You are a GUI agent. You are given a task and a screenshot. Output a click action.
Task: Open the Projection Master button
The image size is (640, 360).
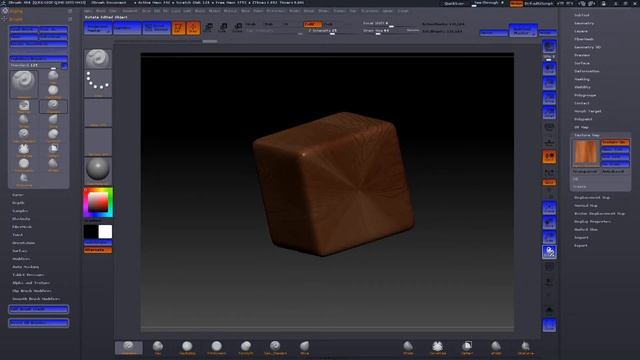point(98,28)
